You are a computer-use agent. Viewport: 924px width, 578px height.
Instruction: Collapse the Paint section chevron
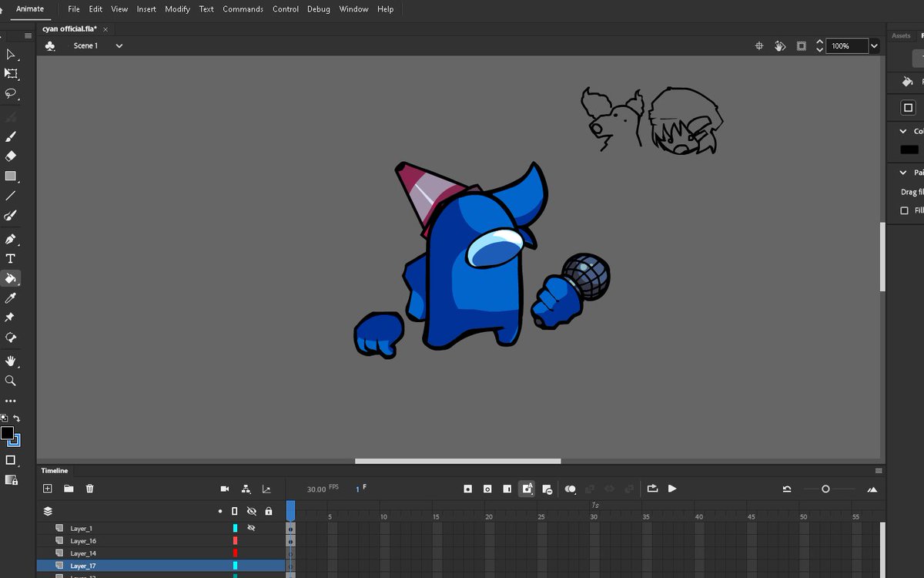[903, 173]
